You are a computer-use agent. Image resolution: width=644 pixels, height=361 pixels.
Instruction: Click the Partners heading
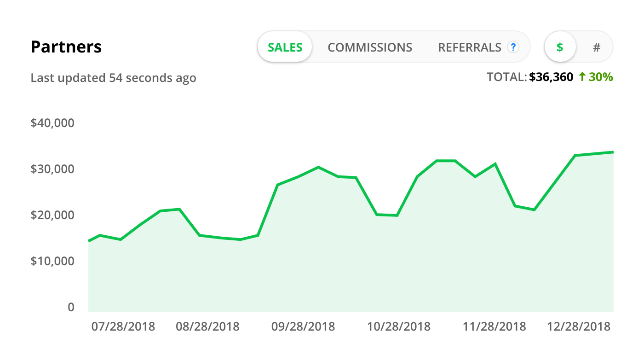pos(66,47)
